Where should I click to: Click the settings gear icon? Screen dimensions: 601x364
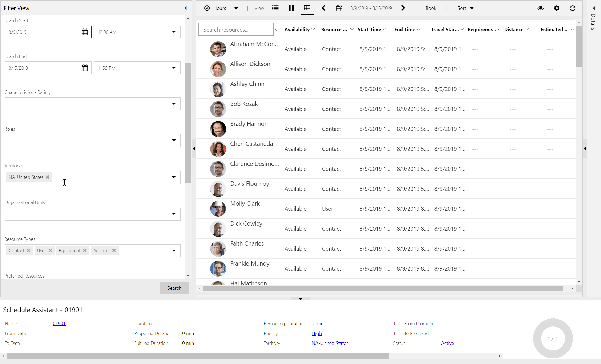tap(557, 8)
